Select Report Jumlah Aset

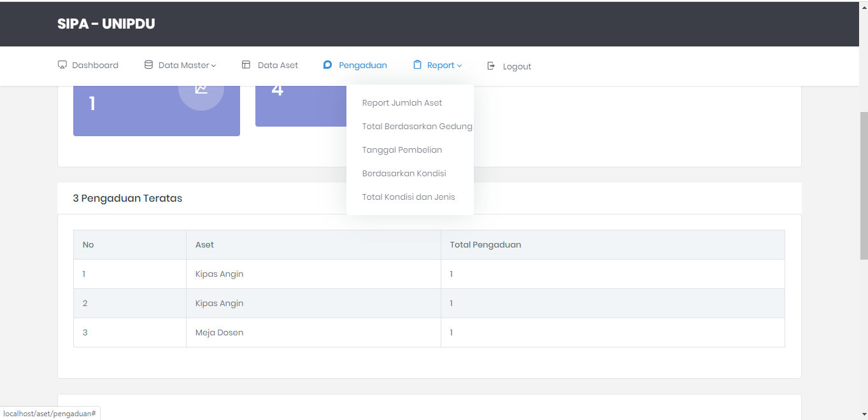coord(402,102)
